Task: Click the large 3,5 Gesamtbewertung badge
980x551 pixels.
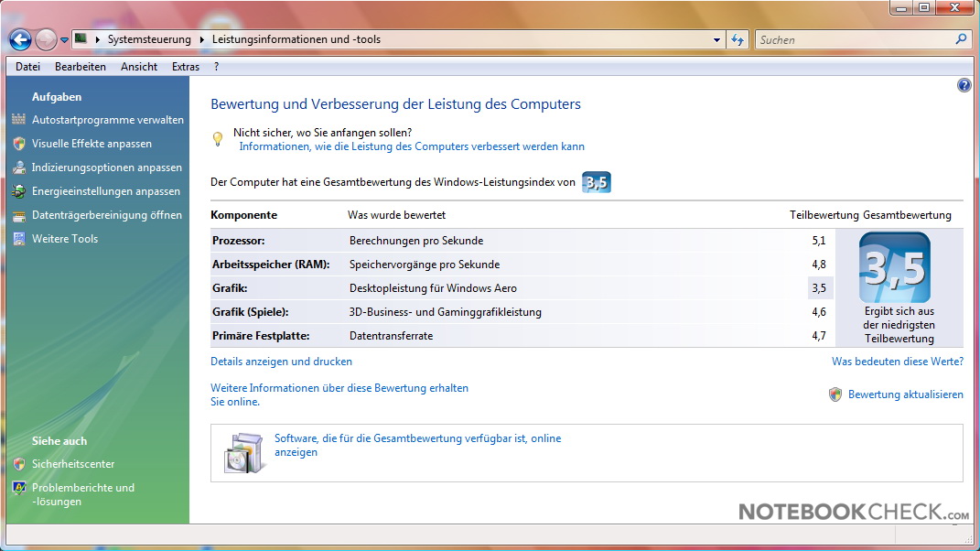Action: [x=894, y=267]
